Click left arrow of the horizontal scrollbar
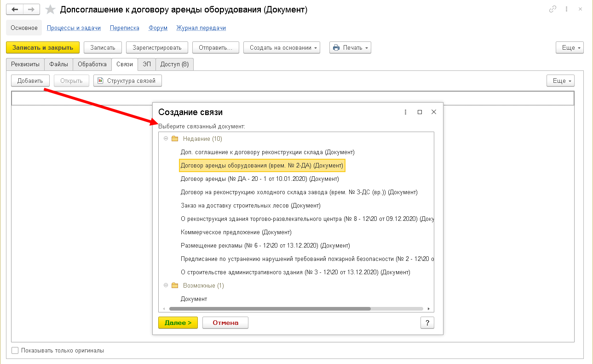The image size is (593, 364). coord(163,309)
